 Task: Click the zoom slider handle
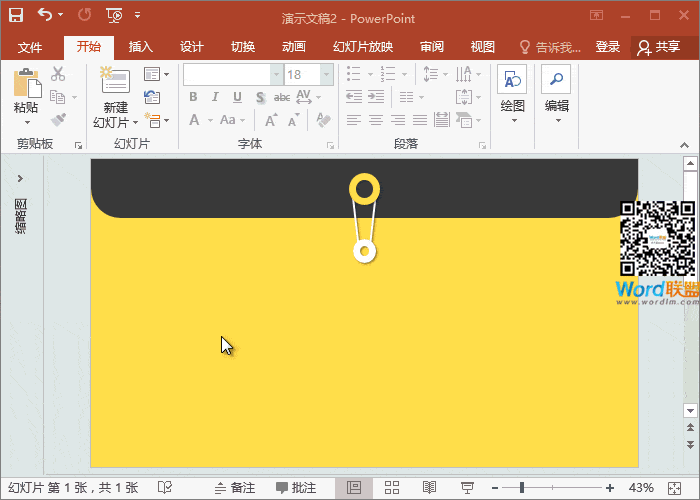[x=521, y=487]
